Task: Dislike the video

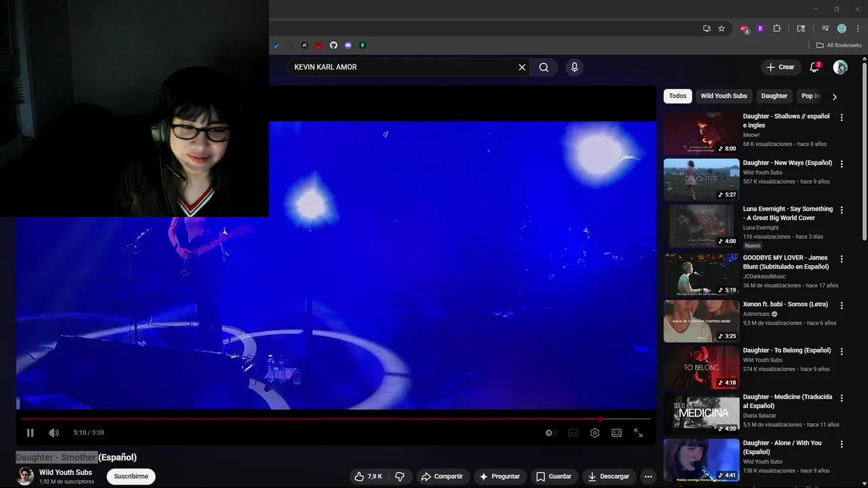Action: pos(400,476)
